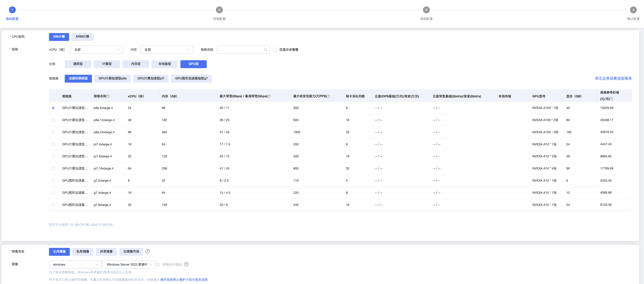Select the p8a.24xlarge.4 radio button
644x284 pixels.
point(53,132)
